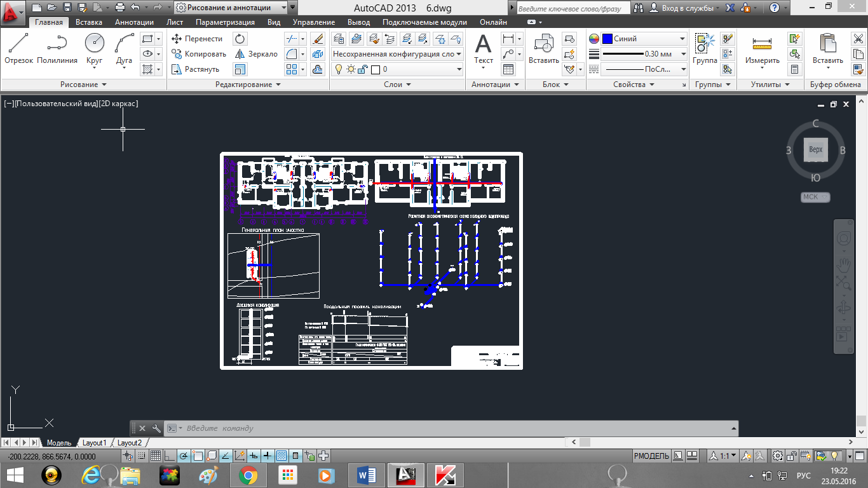Toggle lineweight display in status bar

[268, 456]
